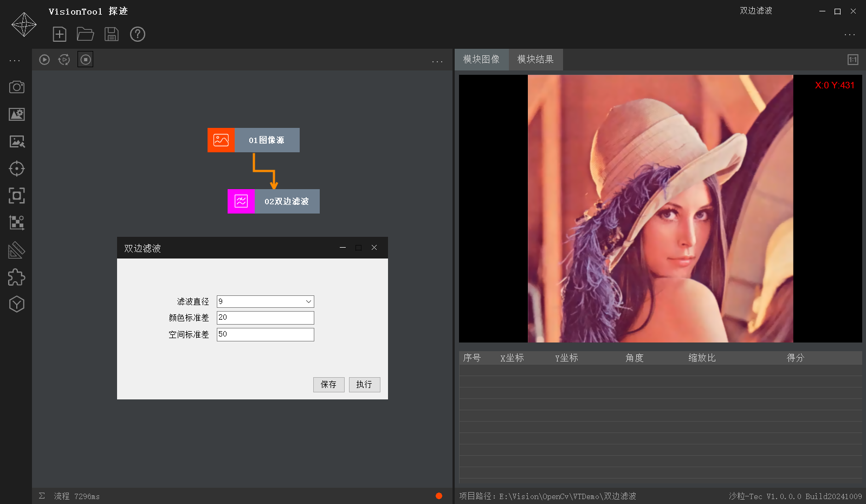This screenshot has width=866, height=504.
Task: Click the 双边滤波 title at top right
Action: coord(756,11)
